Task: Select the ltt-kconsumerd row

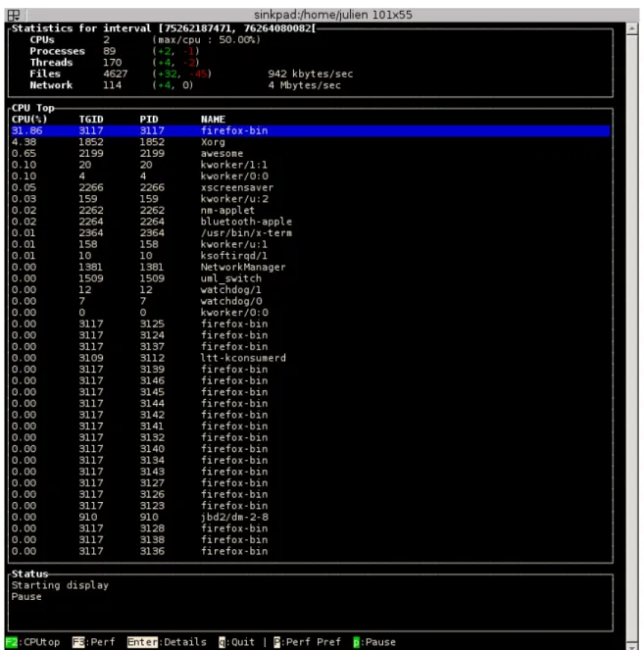Action: click(x=311, y=358)
